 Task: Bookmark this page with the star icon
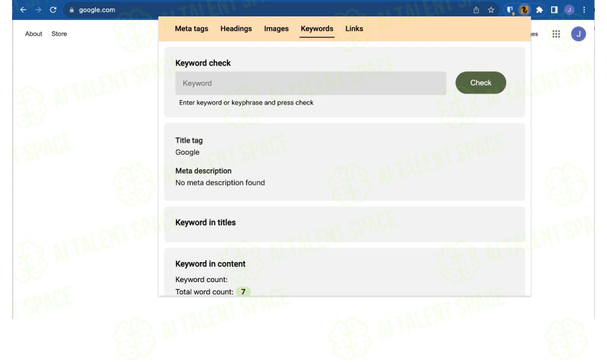(491, 10)
